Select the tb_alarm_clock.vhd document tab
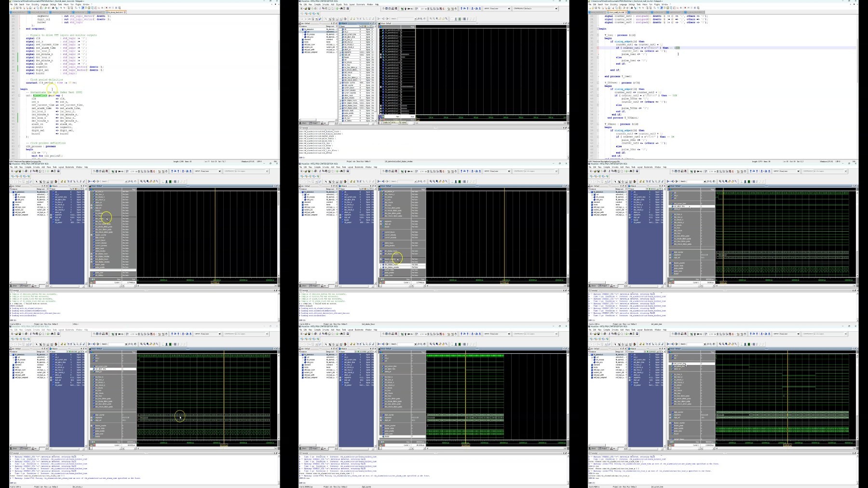The width and height of the screenshot is (868, 488). click(116, 12)
